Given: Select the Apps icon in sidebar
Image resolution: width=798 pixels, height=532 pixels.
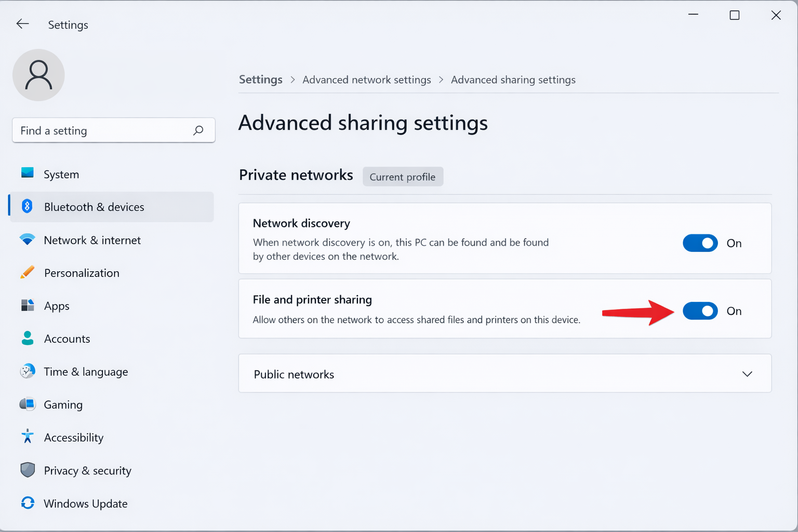Looking at the screenshot, I should [28, 305].
